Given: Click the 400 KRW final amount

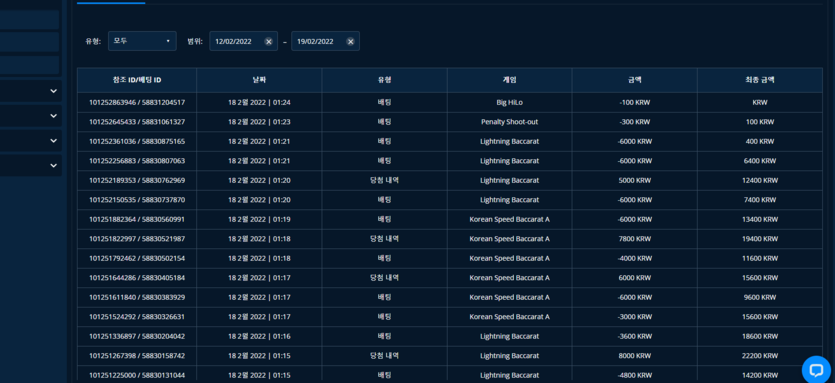Looking at the screenshot, I should (760, 141).
